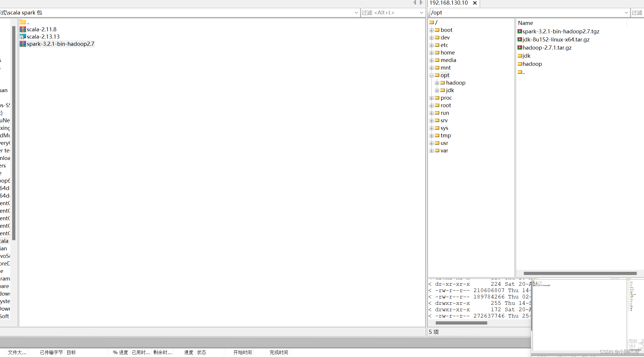Click the remote file list horizontal scrollbar
The image size is (644, 357).
tap(580, 273)
